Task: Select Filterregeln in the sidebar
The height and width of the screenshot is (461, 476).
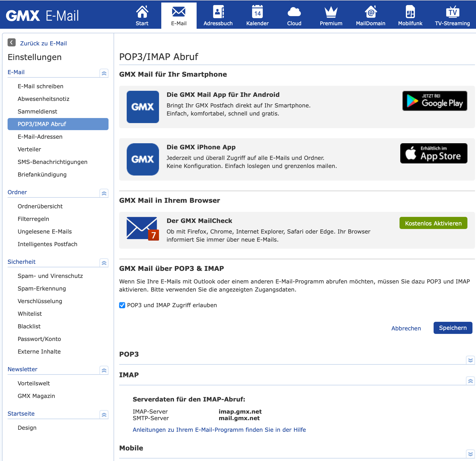Action: click(x=33, y=219)
